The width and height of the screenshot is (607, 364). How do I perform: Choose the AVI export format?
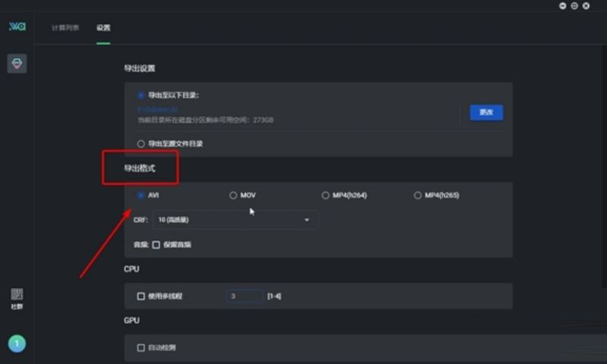141,196
